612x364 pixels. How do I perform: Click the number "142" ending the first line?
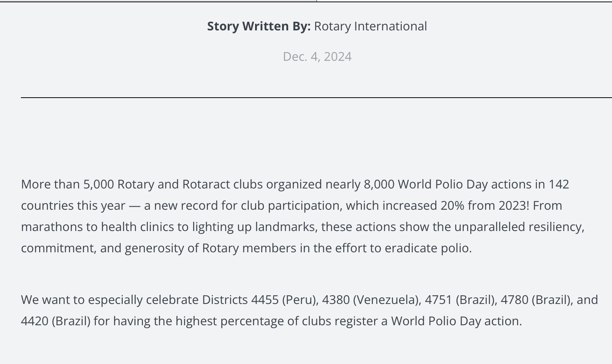[x=559, y=184]
